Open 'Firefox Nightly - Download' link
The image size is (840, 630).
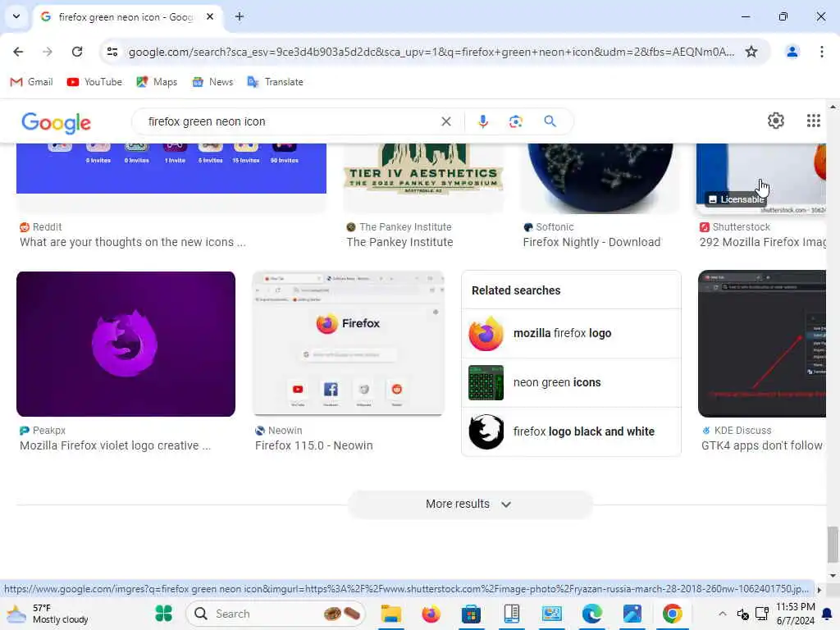coord(591,242)
